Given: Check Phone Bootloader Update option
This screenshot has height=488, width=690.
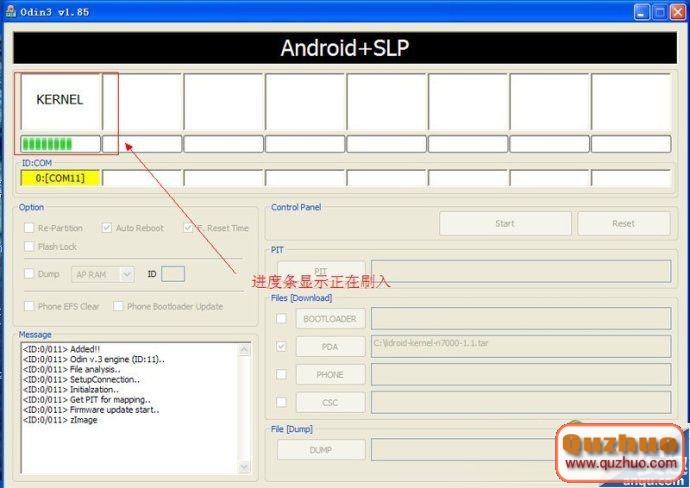Looking at the screenshot, I should coord(118,306).
